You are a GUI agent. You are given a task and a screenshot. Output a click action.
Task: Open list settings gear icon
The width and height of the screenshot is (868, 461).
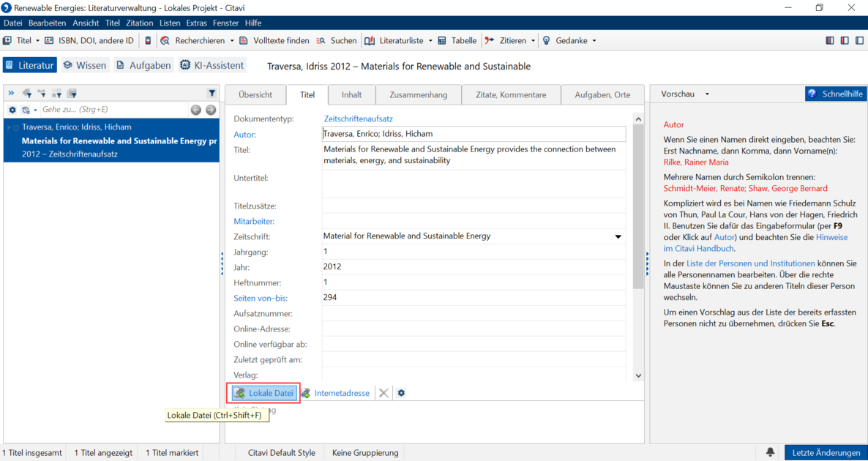pyautogui.click(x=12, y=110)
